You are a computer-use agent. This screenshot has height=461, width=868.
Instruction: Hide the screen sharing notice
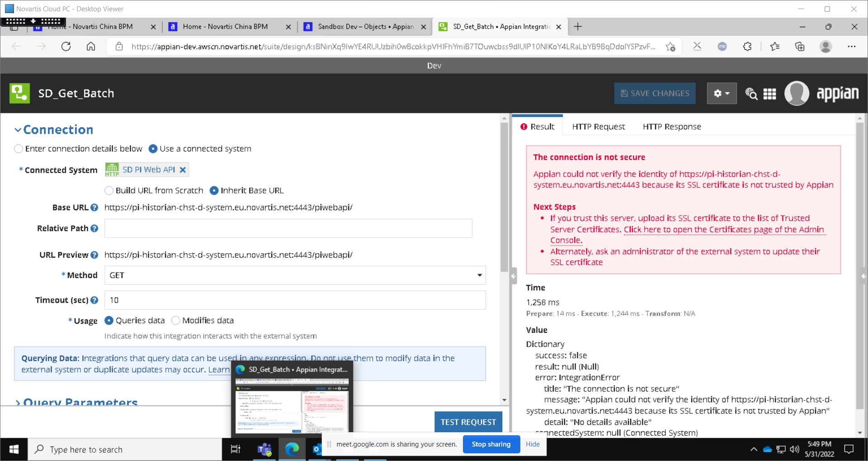coord(533,444)
